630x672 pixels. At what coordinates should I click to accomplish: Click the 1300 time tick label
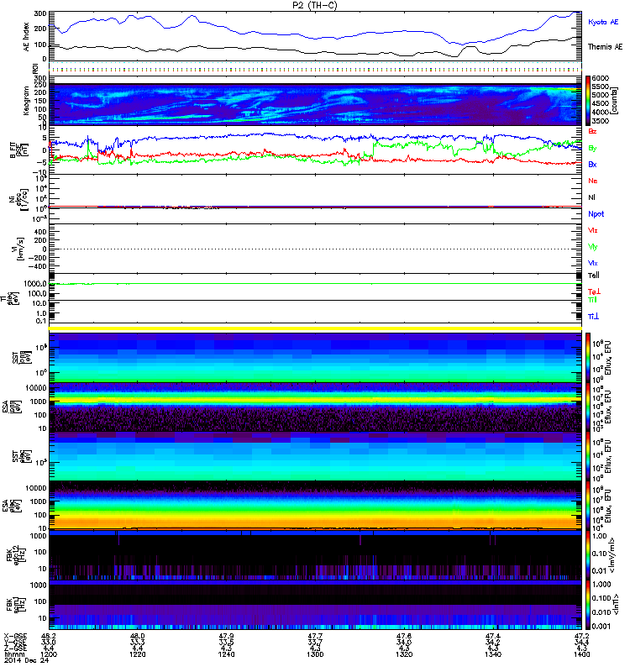[x=315, y=654]
